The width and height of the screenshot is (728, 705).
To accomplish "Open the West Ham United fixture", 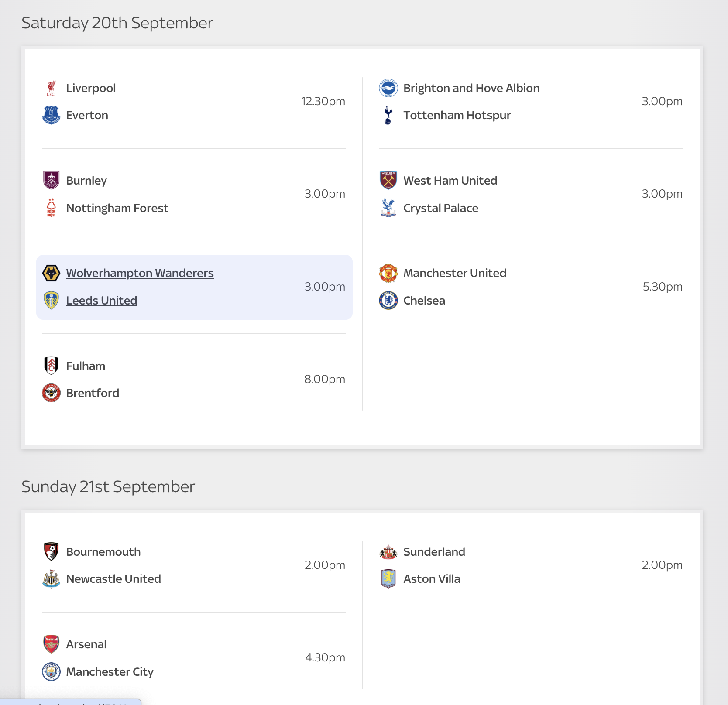I will (x=450, y=181).
